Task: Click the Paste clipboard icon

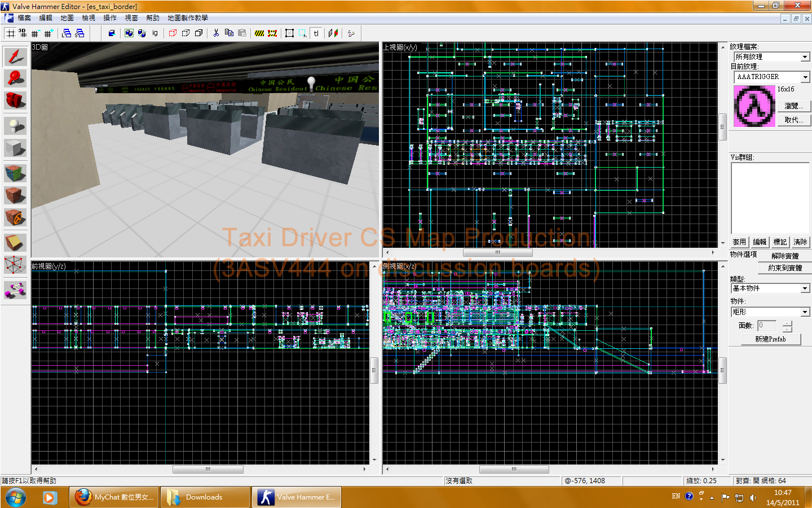Action: tap(242, 33)
